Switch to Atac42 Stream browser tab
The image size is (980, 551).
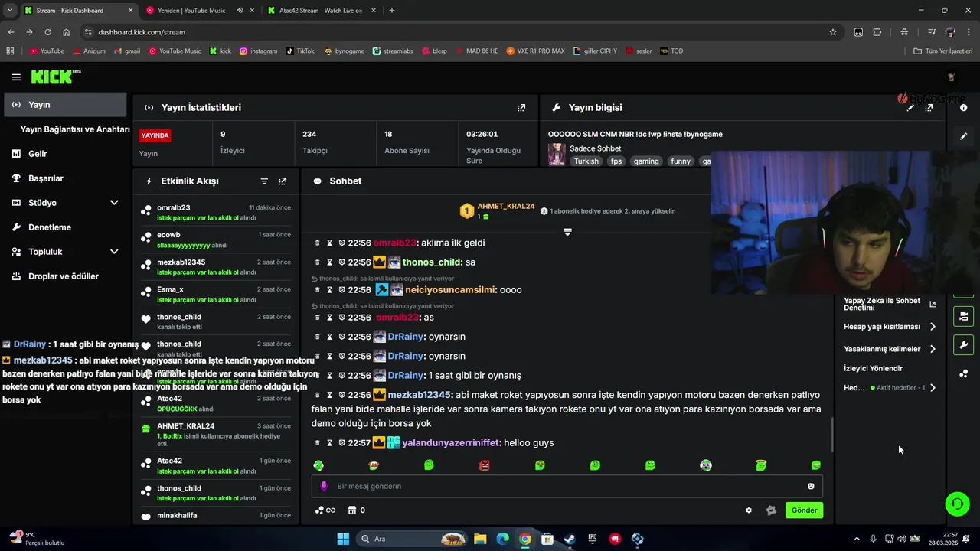[x=321, y=11]
